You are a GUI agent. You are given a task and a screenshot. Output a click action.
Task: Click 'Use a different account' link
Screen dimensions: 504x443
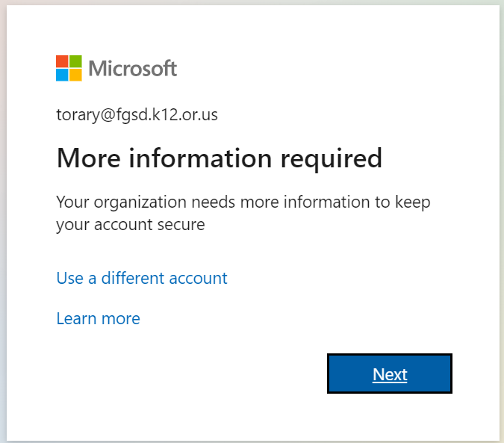click(142, 278)
